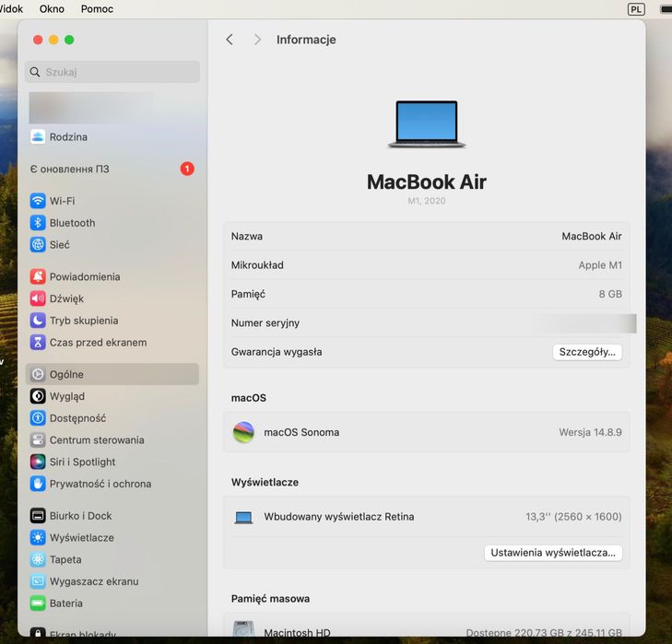672x644 pixels.
Task: Open the Widok menu
Action: click(11, 9)
